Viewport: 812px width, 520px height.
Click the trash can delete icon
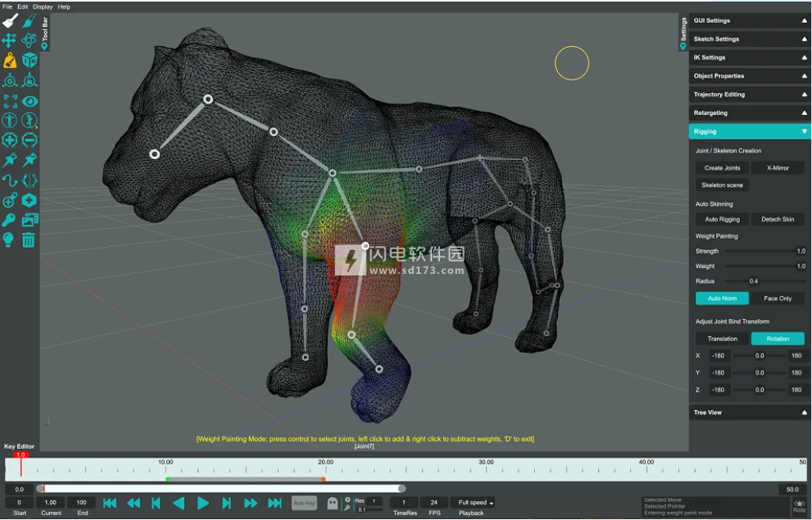pyautogui.click(x=29, y=240)
